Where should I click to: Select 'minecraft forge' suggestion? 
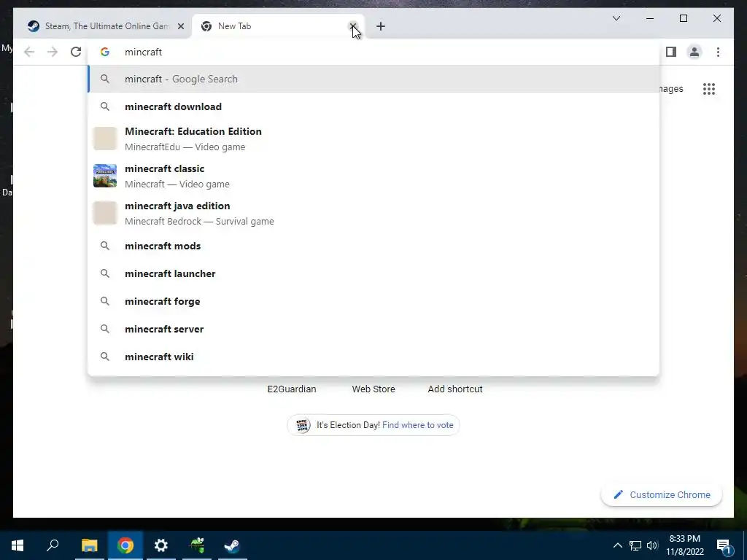373,301
